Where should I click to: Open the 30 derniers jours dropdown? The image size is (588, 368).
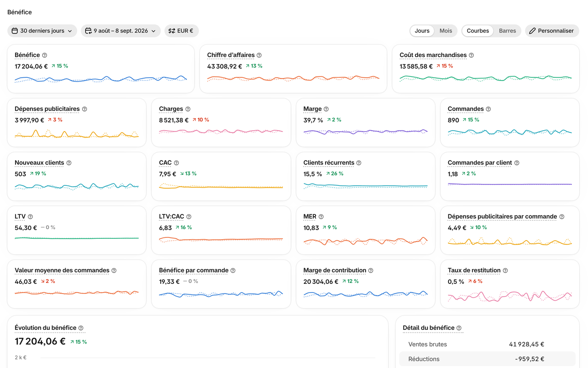(42, 31)
